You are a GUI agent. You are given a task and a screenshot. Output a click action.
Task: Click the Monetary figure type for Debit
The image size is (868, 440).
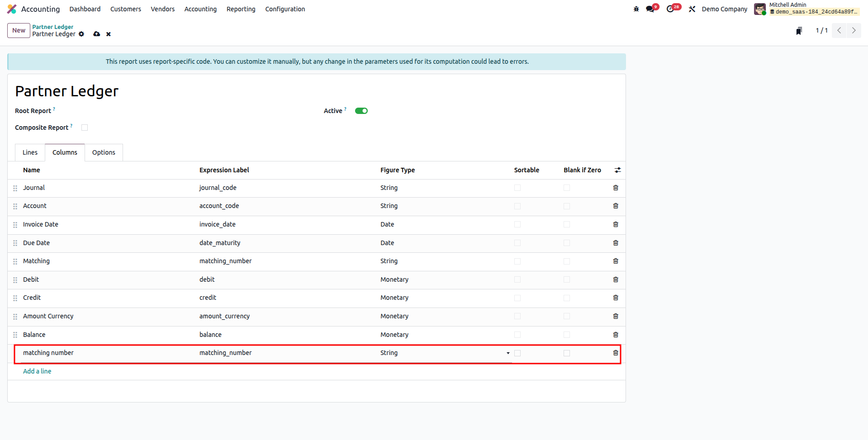394,279
